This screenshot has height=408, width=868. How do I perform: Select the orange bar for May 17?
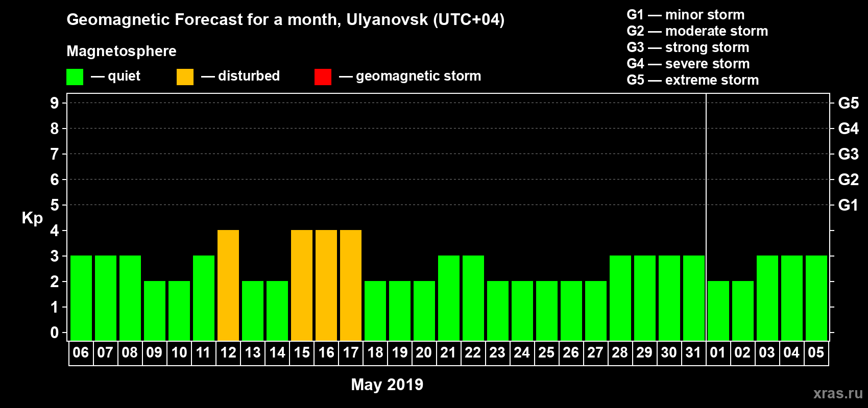click(351, 285)
